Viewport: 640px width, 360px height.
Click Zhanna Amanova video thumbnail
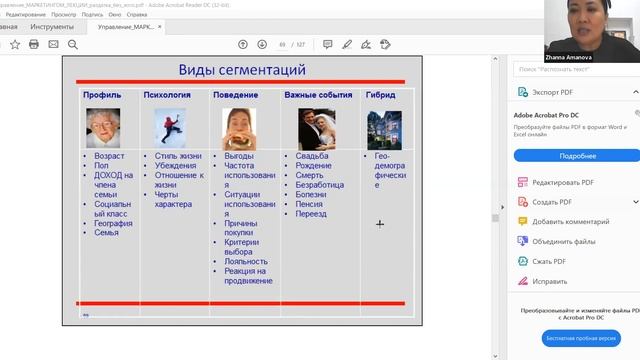pos(592,31)
